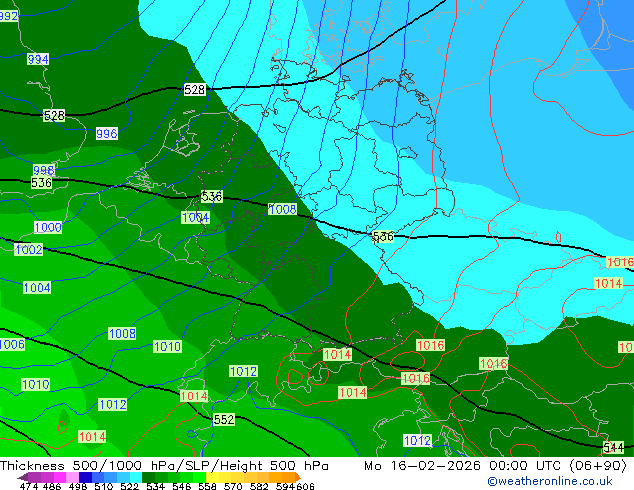Screen dimensions: 634x490
Task: Click the 546 value under the legend
Action: pos(182,486)
